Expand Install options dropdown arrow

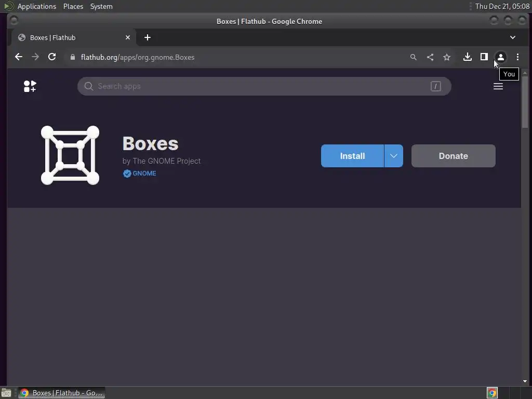coord(394,156)
